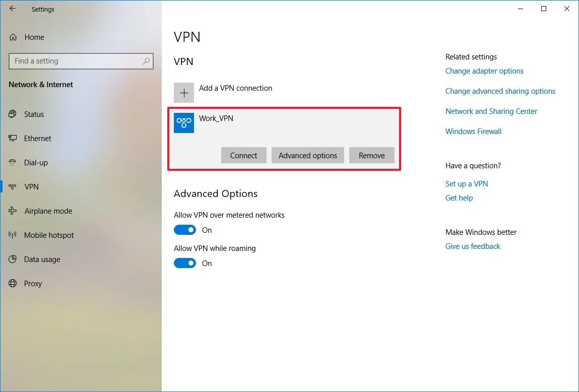Open the Windows Firewall link
This screenshot has height=392, width=579.
473,132
